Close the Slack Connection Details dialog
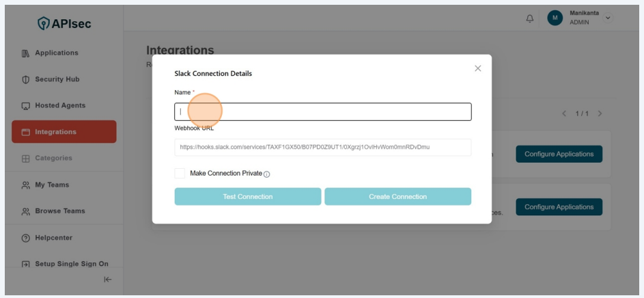This screenshot has height=298, width=644. coord(478,68)
